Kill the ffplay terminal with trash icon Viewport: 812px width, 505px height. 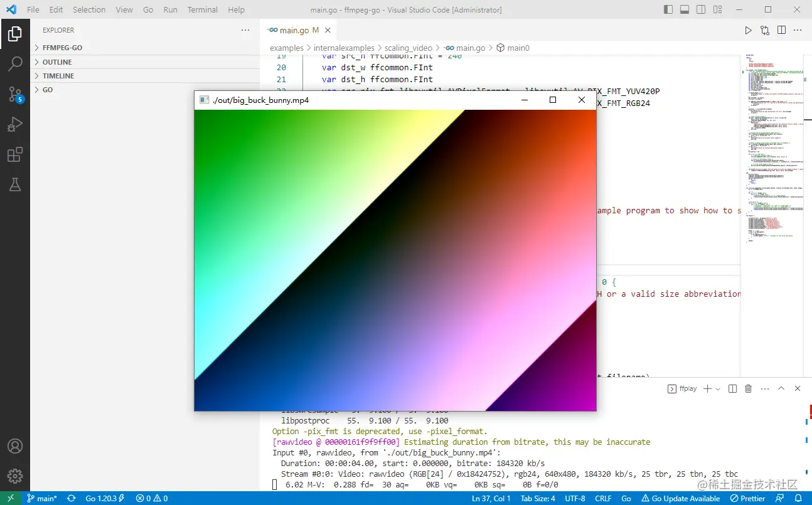click(748, 389)
